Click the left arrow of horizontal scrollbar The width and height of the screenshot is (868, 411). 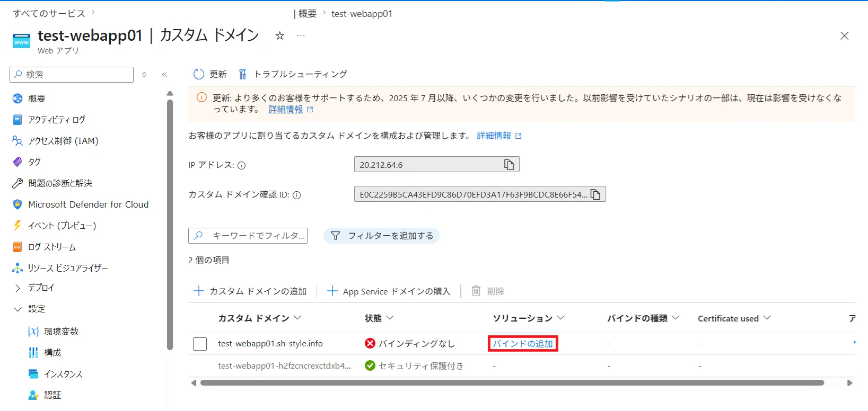click(194, 382)
